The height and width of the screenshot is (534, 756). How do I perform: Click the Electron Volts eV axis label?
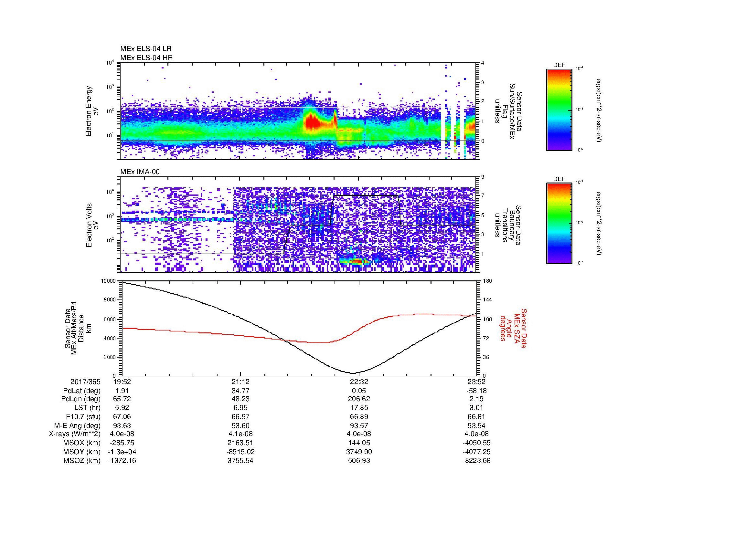point(92,225)
